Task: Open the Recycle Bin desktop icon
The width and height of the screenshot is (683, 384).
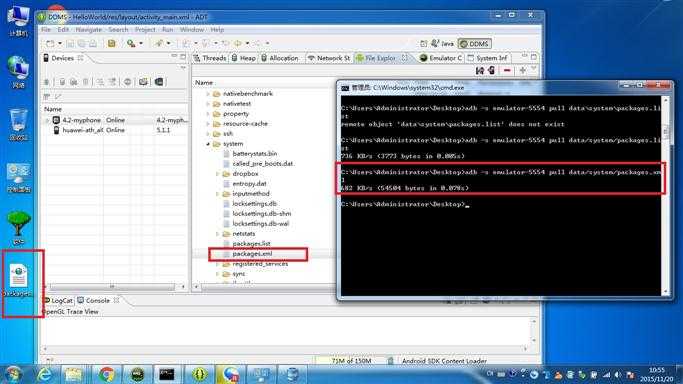Action: click(x=18, y=125)
